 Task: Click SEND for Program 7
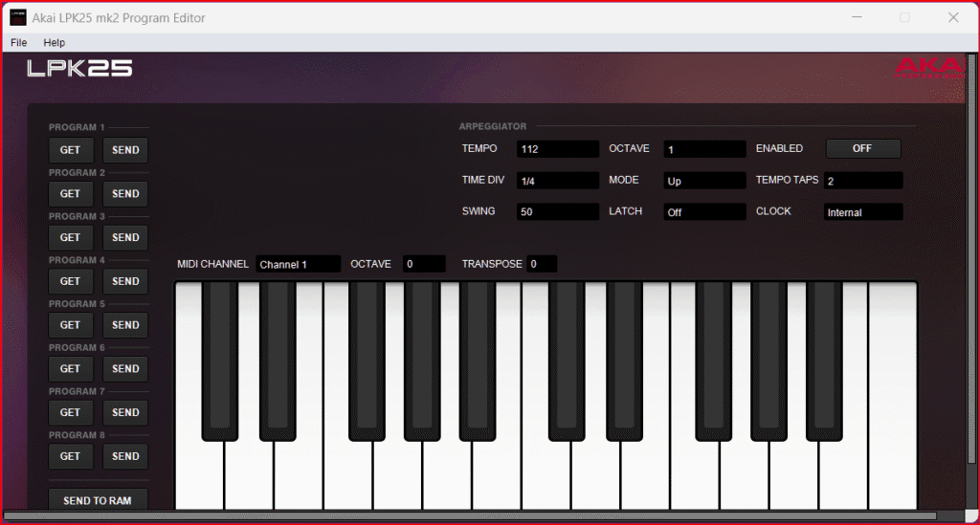pyautogui.click(x=125, y=412)
